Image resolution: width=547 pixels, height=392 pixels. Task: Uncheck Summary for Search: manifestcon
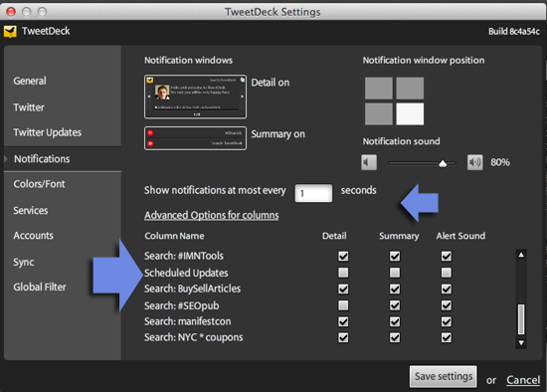coord(395,321)
